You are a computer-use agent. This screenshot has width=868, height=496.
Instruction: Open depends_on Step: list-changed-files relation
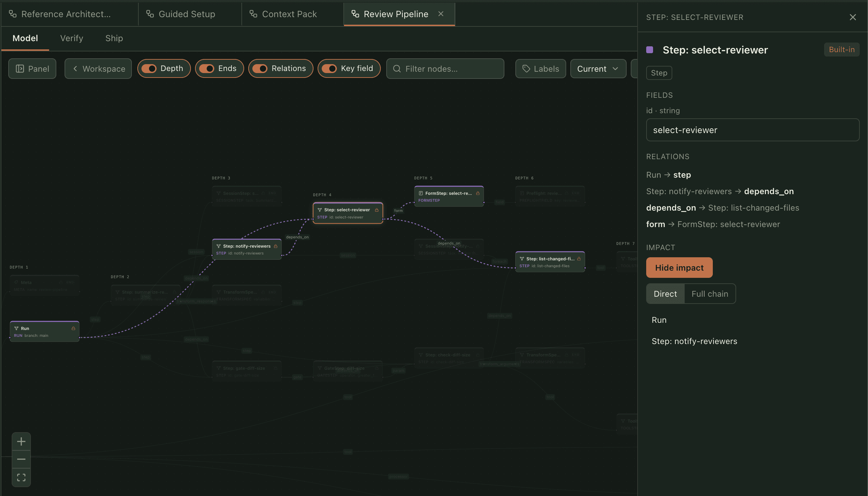pyautogui.click(x=723, y=208)
